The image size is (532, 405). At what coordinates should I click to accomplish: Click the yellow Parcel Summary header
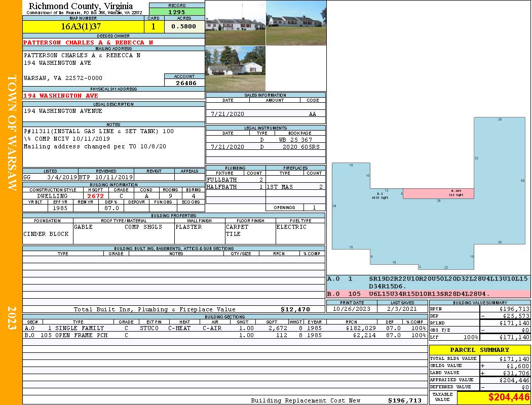479,350
